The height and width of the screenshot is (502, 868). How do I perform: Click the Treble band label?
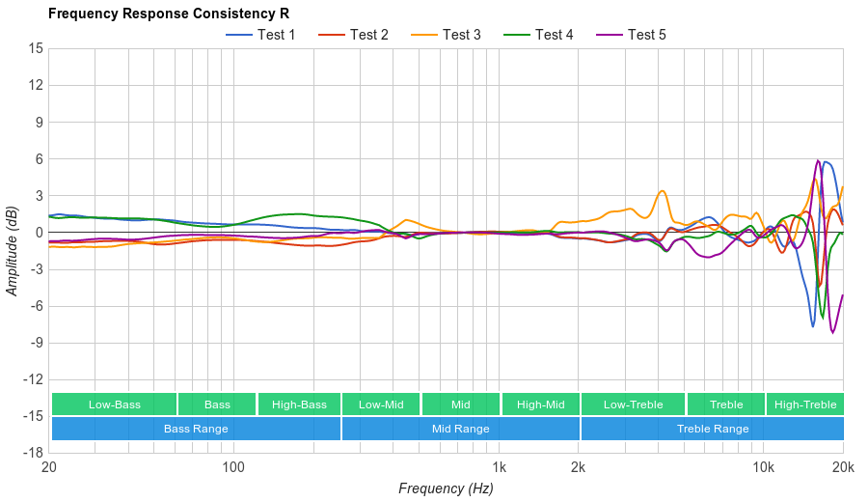point(726,404)
